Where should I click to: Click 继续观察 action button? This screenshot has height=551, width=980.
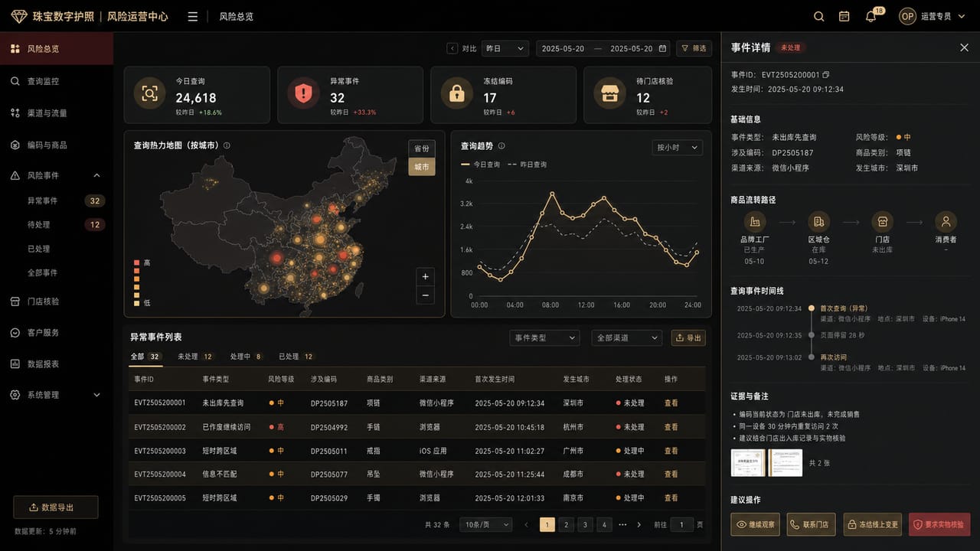coord(755,524)
